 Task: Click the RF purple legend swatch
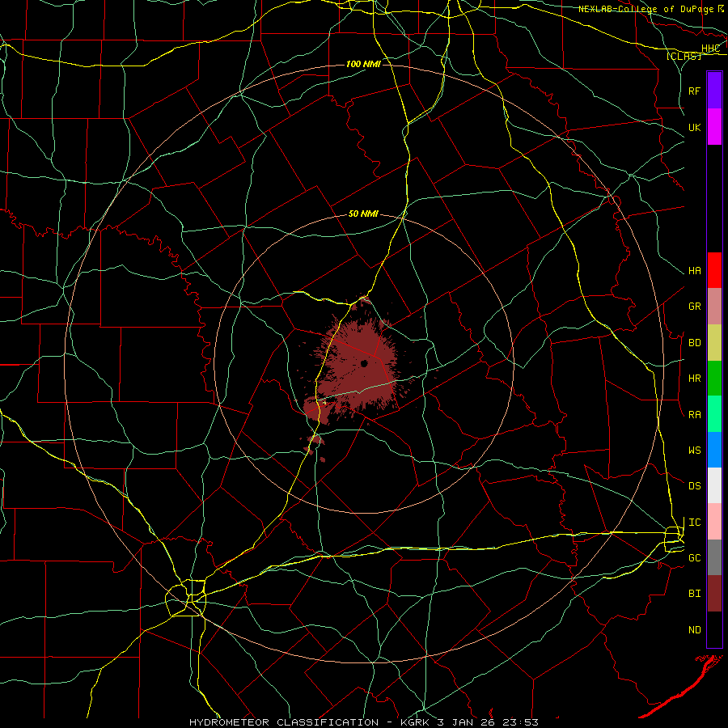tap(714, 91)
